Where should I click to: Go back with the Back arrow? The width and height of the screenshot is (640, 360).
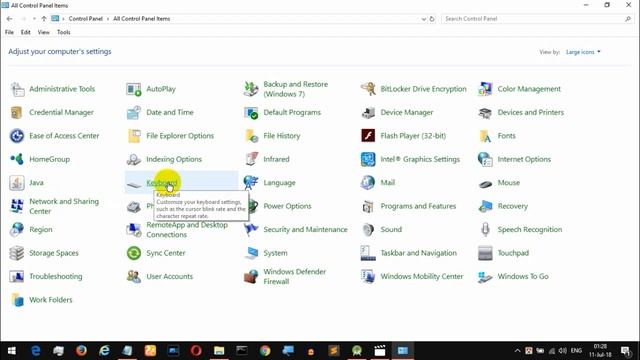[9, 19]
